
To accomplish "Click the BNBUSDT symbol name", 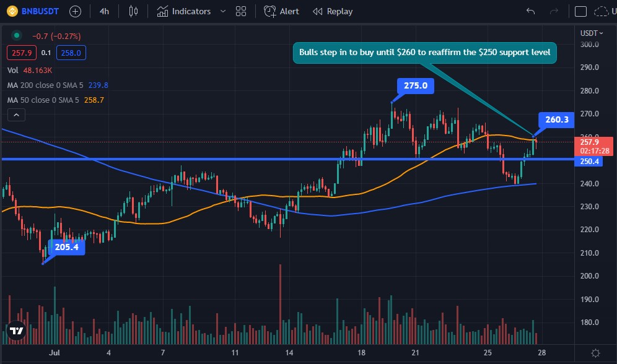I will coord(40,11).
